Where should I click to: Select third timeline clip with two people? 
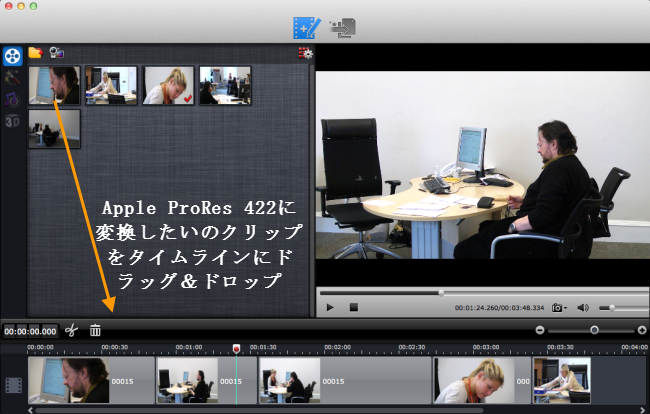pos(345,380)
